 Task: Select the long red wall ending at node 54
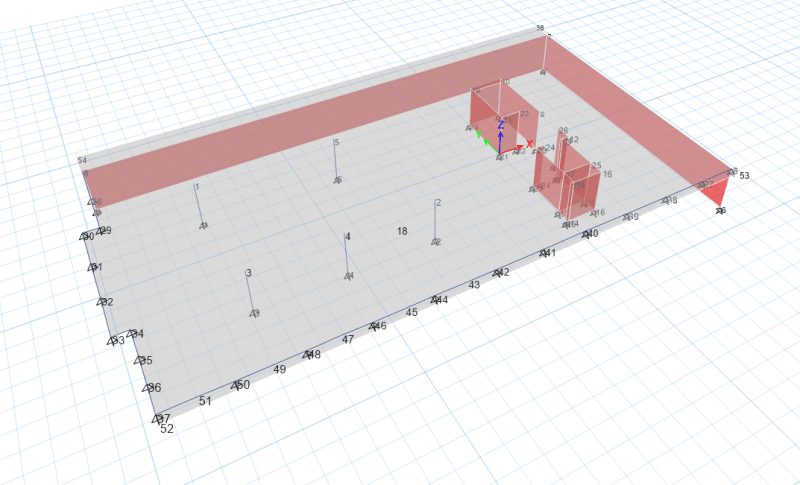[316, 122]
